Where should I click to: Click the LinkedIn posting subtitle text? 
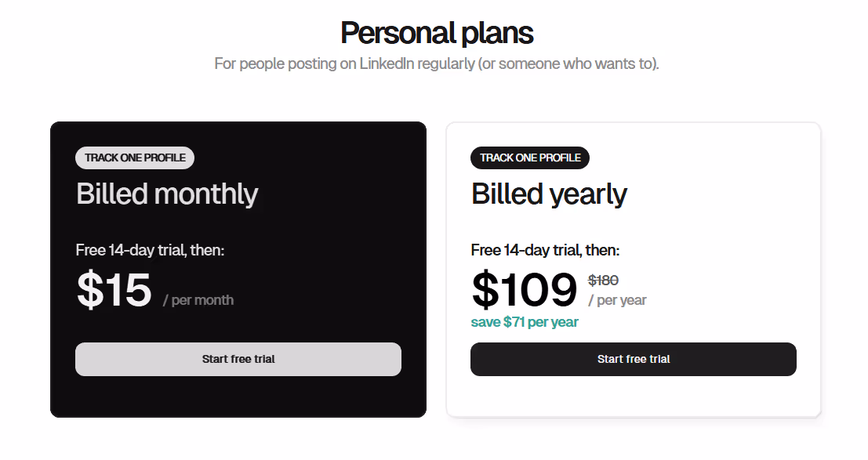(436, 63)
